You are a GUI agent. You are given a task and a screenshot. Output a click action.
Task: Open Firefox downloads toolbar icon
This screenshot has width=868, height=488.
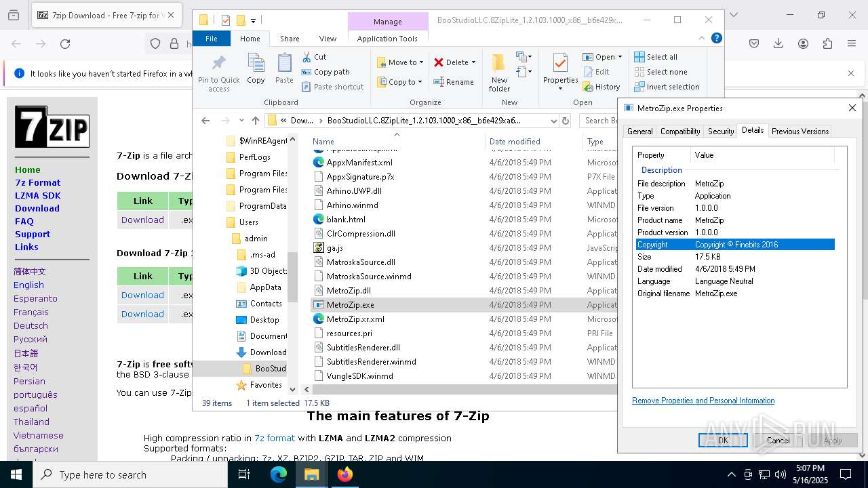[x=778, y=44]
